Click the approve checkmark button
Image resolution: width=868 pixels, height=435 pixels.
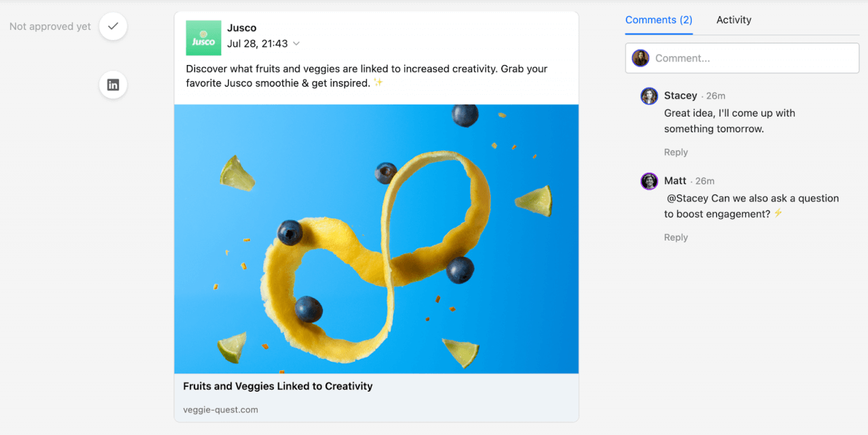113,26
